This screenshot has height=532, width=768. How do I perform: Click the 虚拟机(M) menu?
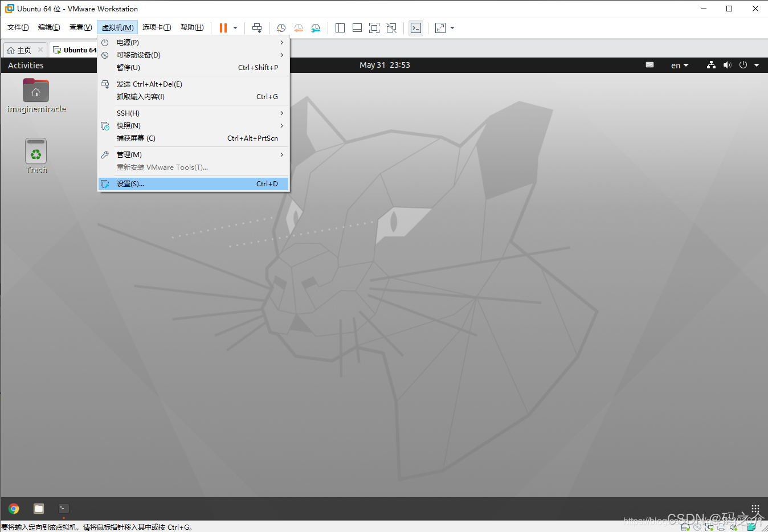tap(117, 27)
